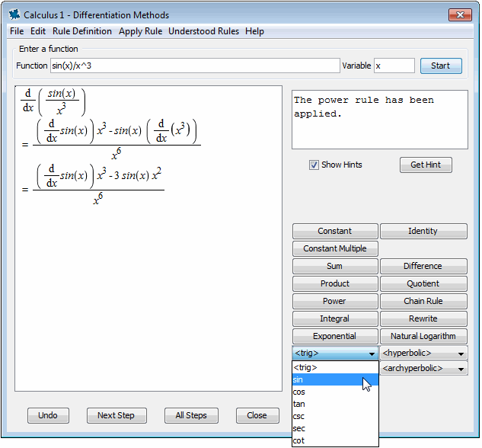482x448 pixels.
Task: Open the Apply Rule menu
Action: (140, 31)
